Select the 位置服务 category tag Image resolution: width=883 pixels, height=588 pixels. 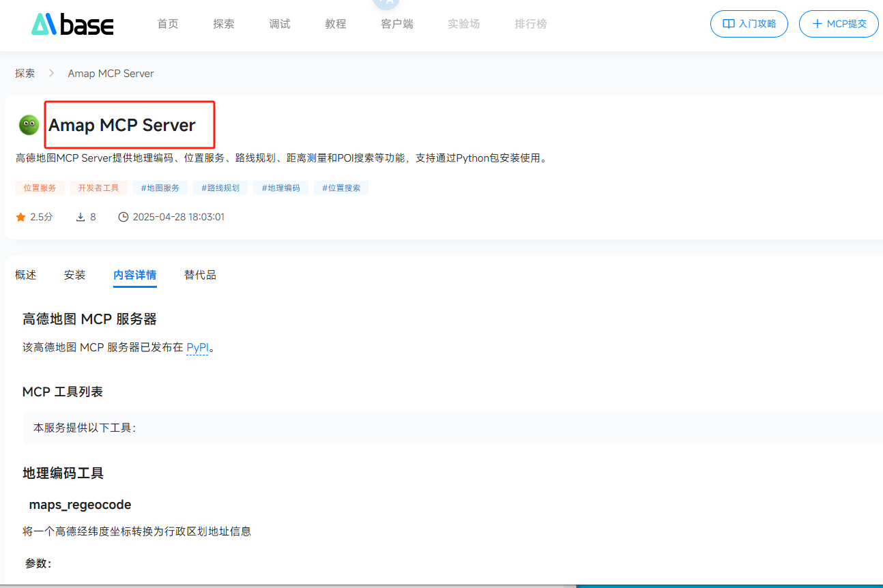pos(40,188)
